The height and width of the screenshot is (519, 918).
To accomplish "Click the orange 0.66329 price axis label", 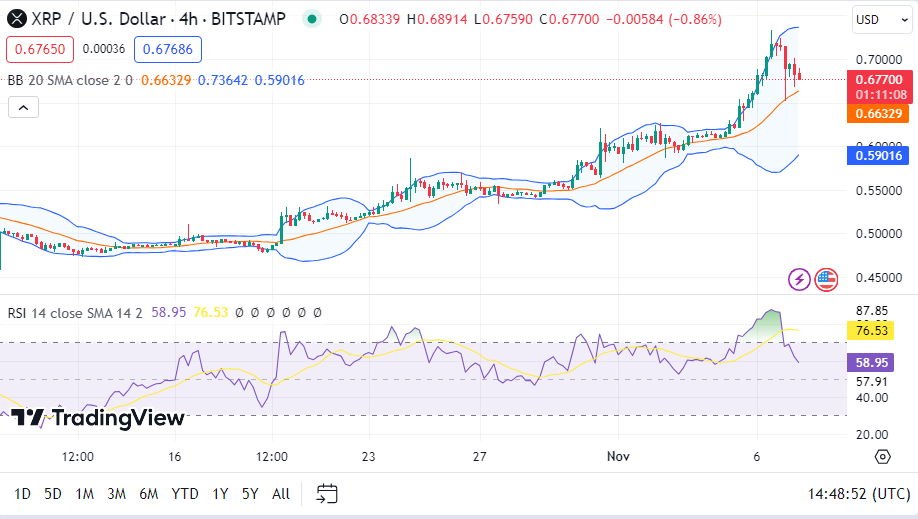I will pos(880,114).
